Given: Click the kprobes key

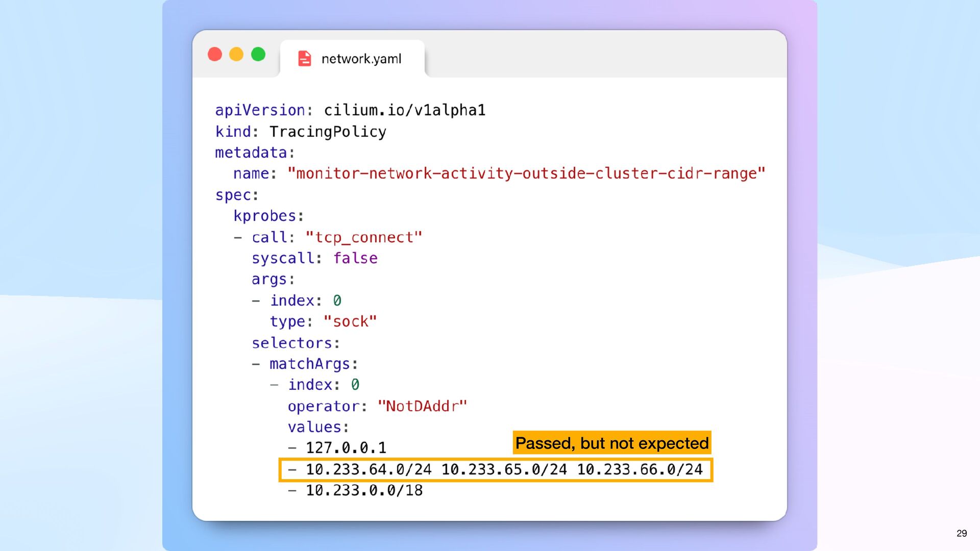Looking at the screenshot, I should [265, 216].
